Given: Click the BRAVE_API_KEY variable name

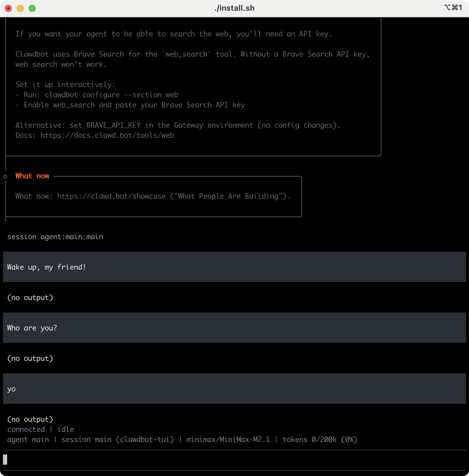Looking at the screenshot, I should pyautogui.click(x=113, y=125).
